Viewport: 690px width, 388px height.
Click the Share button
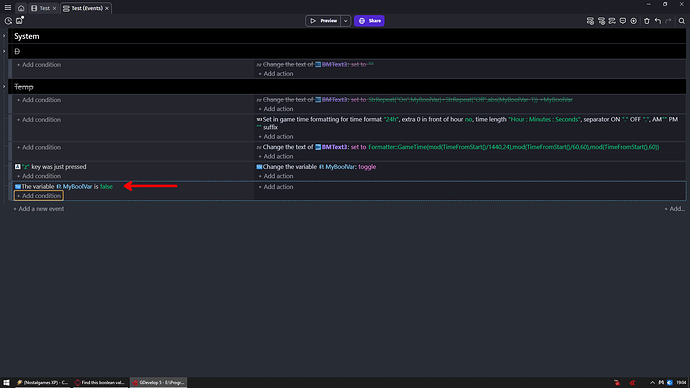[369, 21]
